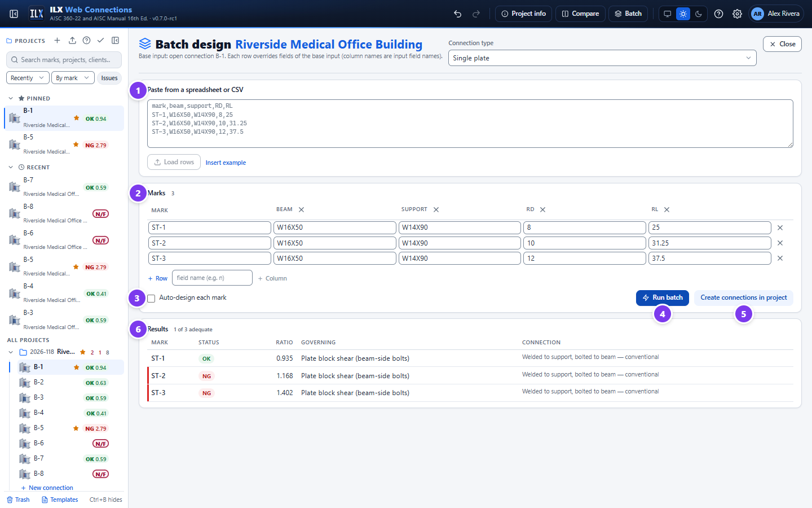
Task: Click the Load rows button
Action: point(174,162)
